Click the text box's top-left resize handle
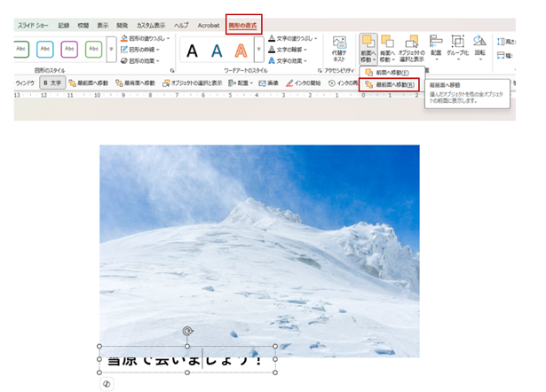The height and width of the screenshot is (392, 546). [x=99, y=346]
